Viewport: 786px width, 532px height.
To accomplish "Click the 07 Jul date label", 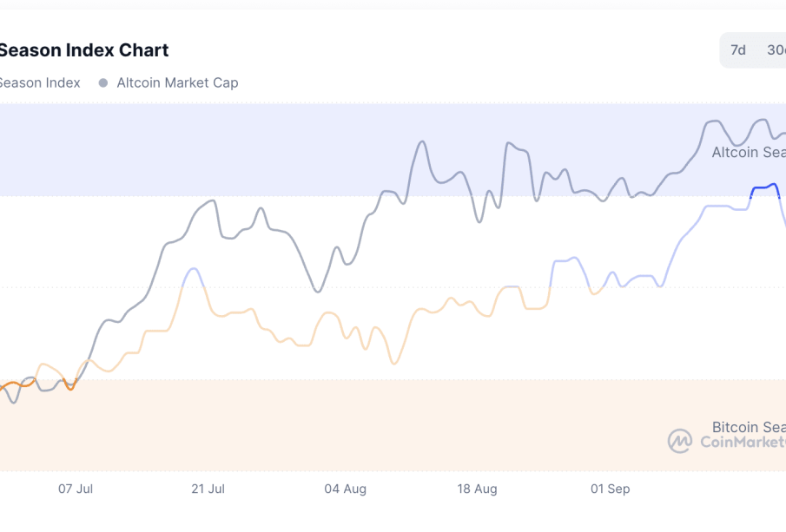I will 76,489.
